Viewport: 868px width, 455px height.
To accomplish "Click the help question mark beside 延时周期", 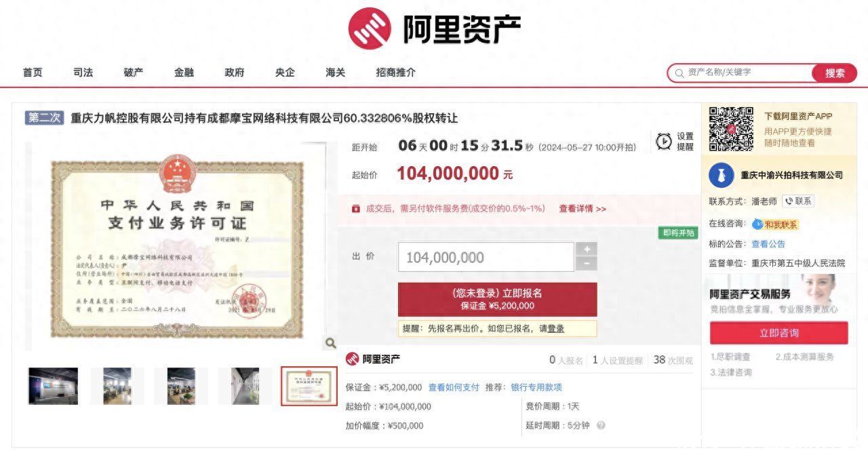I will point(601,426).
